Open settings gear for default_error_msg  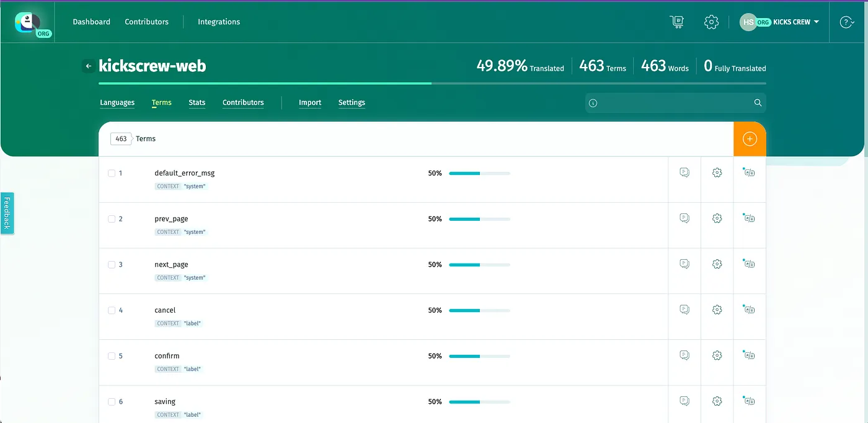tap(717, 173)
